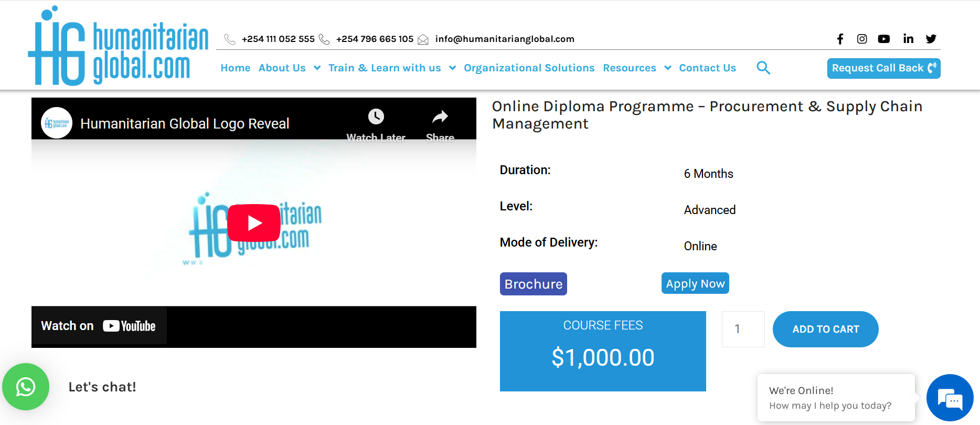Screen dimensions: 980x425
Task: Play the Humanitarian Global Logo Reveal video
Action: click(254, 223)
